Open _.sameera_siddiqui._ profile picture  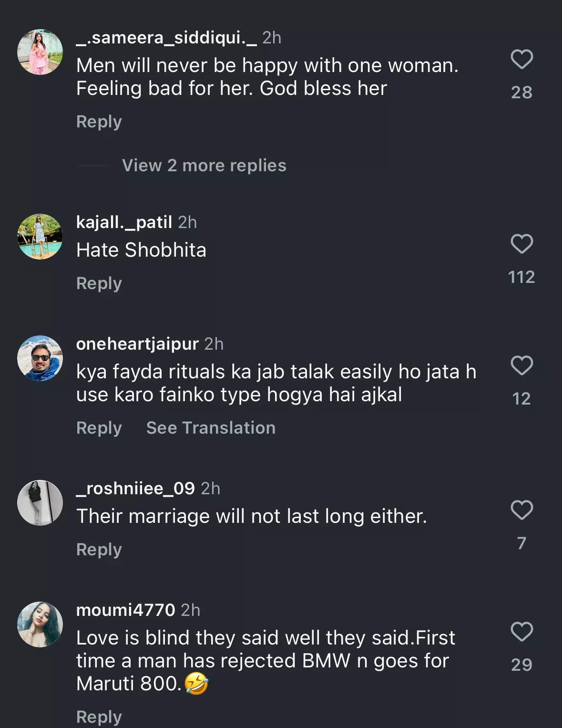click(x=40, y=52)
